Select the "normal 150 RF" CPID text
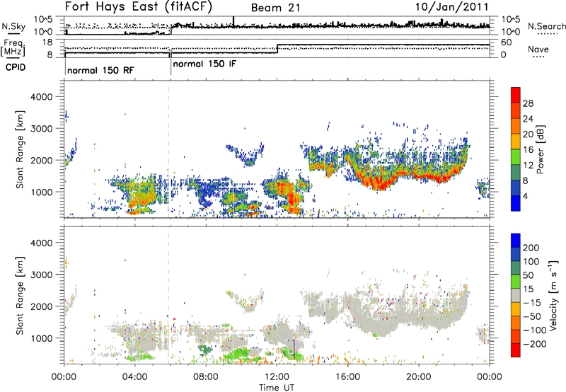 [x=100, y=70]
